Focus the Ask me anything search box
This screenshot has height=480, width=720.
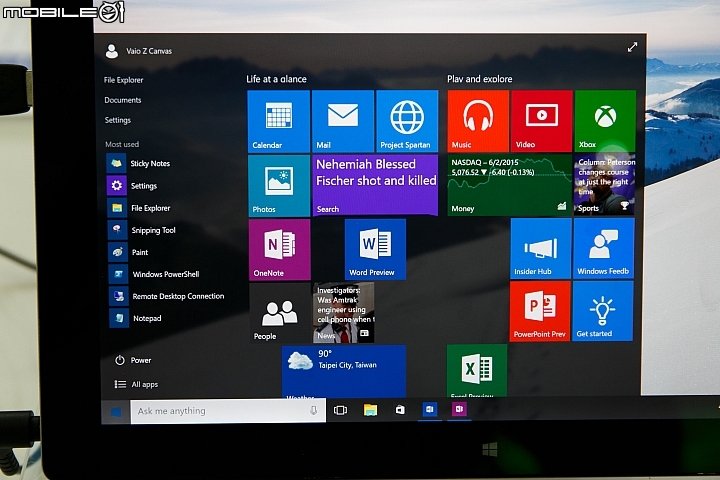(x=228, y=411)
